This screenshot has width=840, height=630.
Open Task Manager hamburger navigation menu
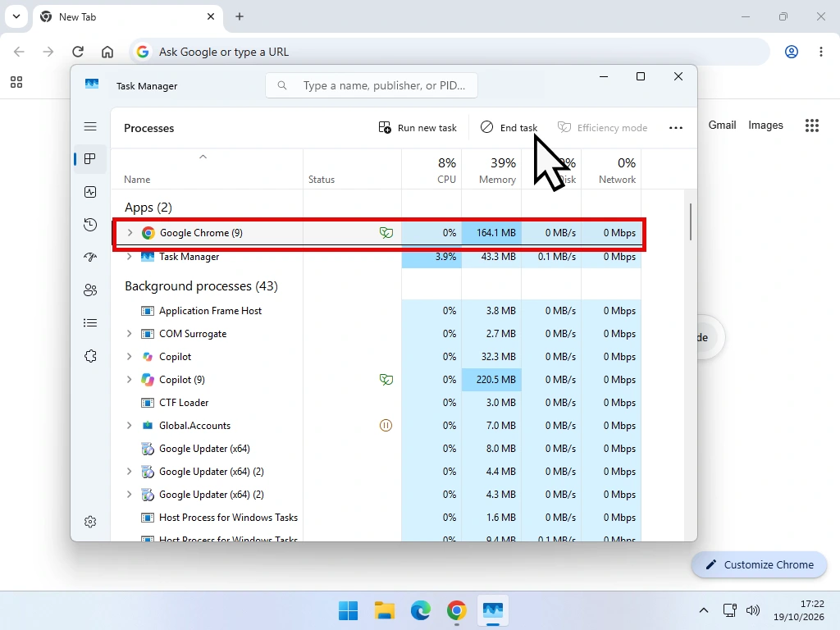click(x=90, y=126)
